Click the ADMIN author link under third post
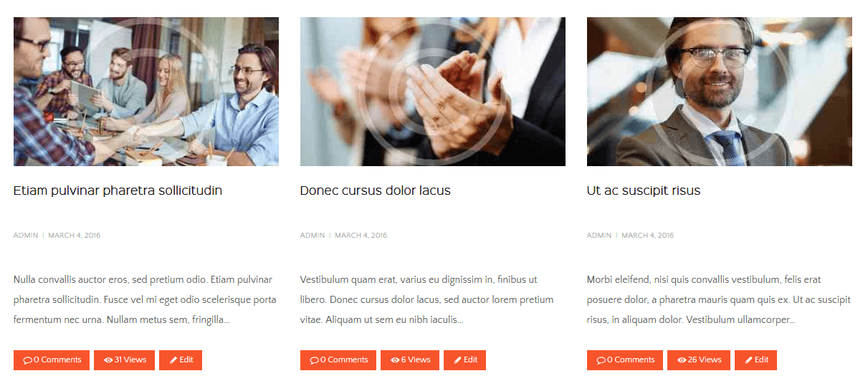The height and width of the screenshot is (386, 868). pyautogui.click(x=599, y=236)
